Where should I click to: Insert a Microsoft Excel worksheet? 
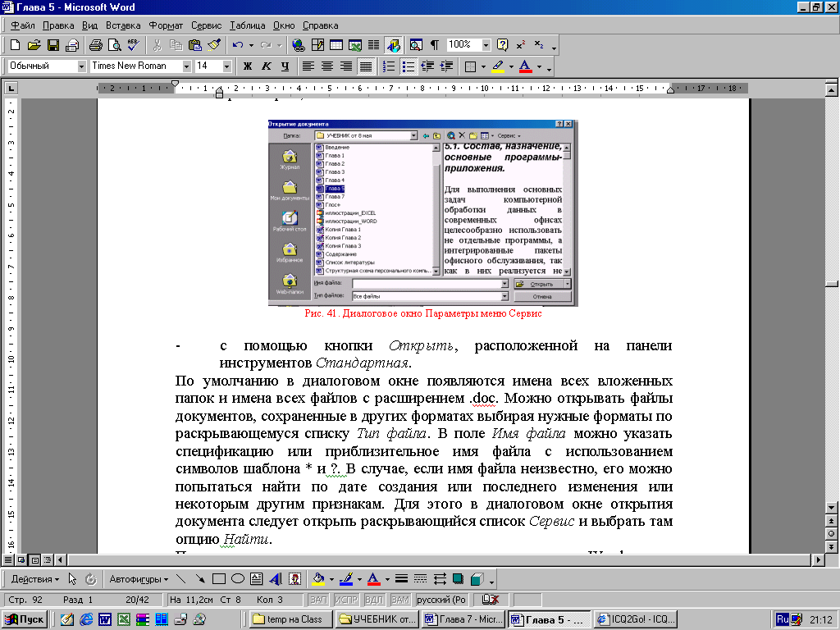pos(354,45)
